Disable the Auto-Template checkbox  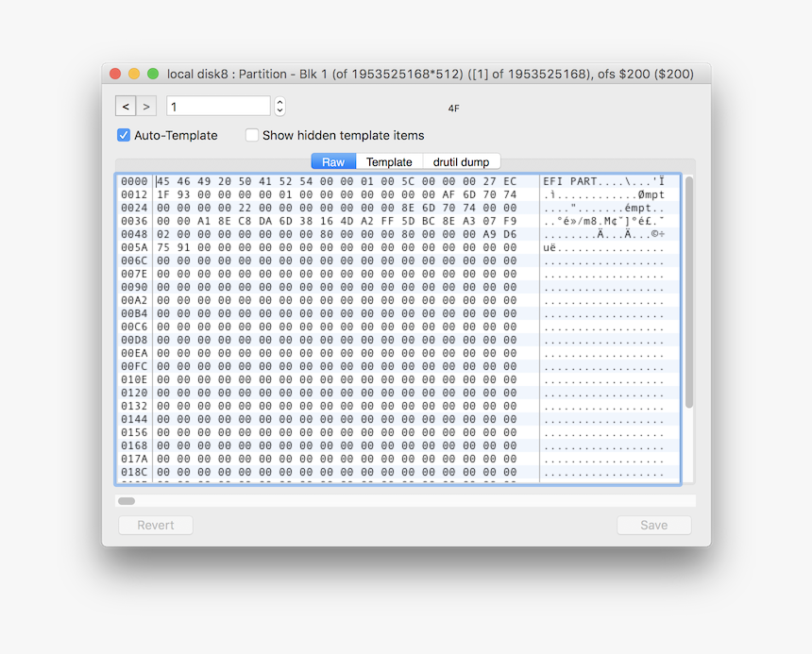pyautogui.click(x=124, y=135)
